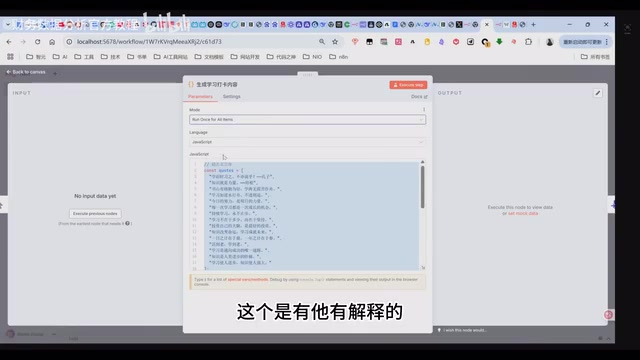Screen dimensions: 640x360
Task: Click the info icon below Execute previous nodes
Action: click(x=127, y=223)
